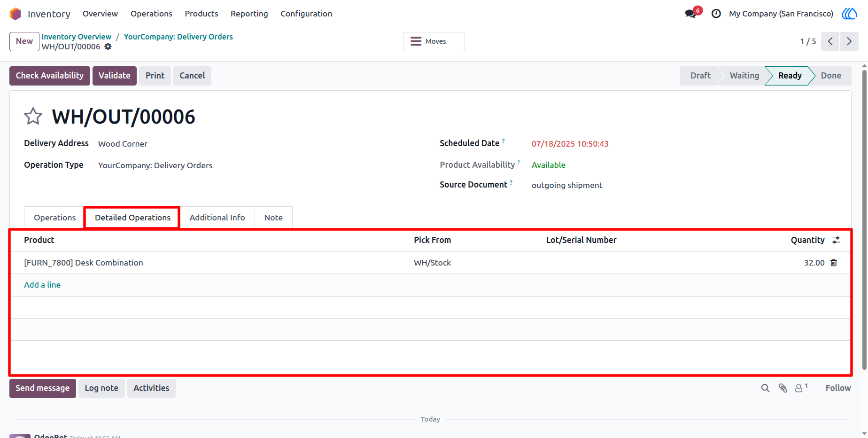Select the Draft status stage
The image size is (868, 438).
point(700,76)
